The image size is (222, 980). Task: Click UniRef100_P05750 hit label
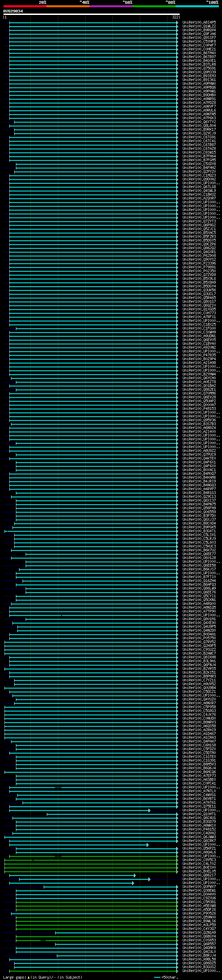[199, 638]
